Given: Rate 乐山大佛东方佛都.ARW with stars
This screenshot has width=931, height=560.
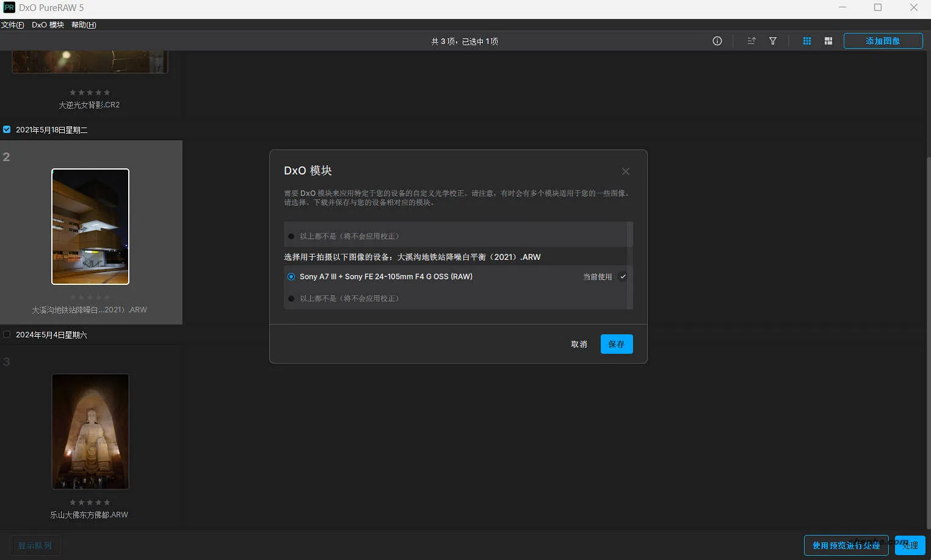Looking at the screenshot, I should tap(90, 502).
